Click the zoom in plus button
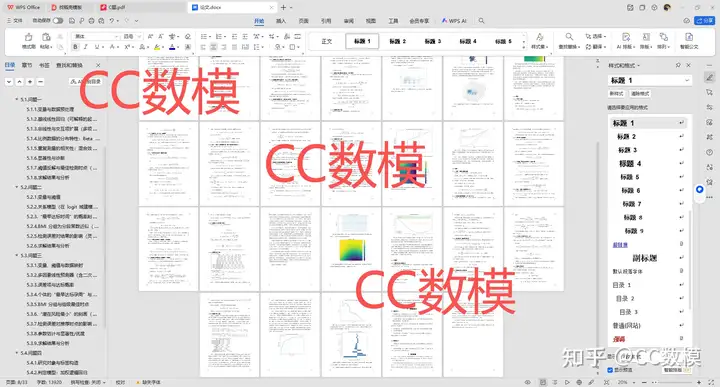Image resolution: width=720 pixels, height=387 pixels. click(699, 382)
